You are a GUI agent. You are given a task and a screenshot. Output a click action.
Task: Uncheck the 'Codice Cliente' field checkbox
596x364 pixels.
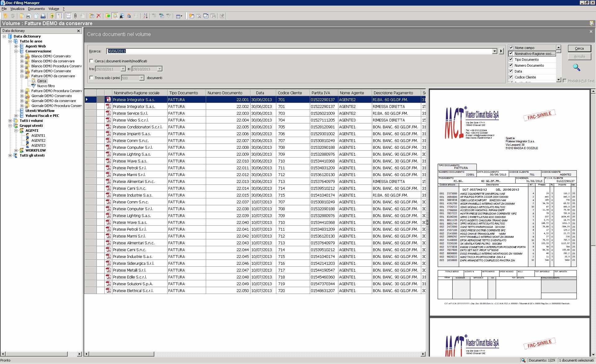tap(511, 77)
